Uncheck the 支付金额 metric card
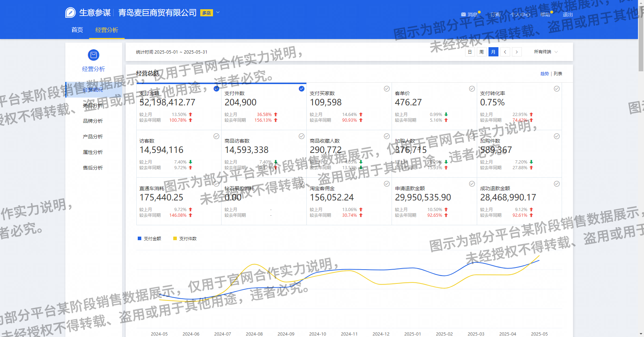 (216, 89)
